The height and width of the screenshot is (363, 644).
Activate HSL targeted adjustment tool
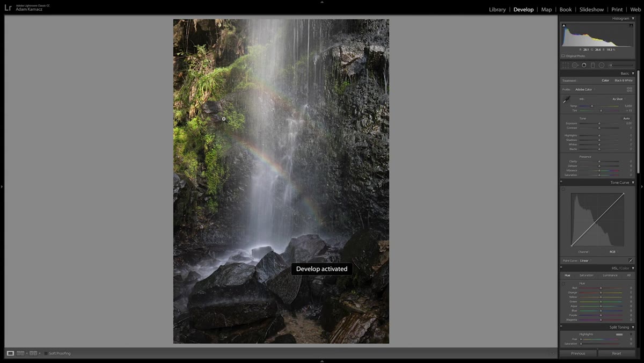pyautogui.click(x=563, y=283)
